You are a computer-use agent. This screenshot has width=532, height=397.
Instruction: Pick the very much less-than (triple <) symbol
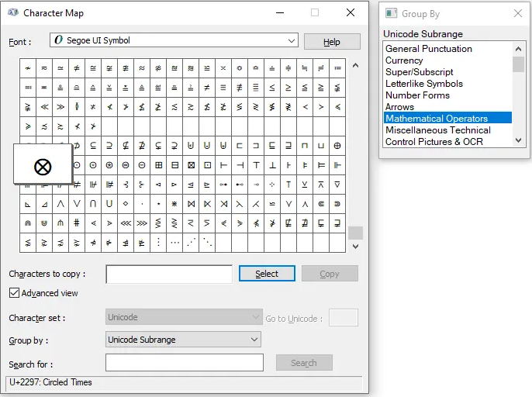pyautogui.click(x=126, y=223)
